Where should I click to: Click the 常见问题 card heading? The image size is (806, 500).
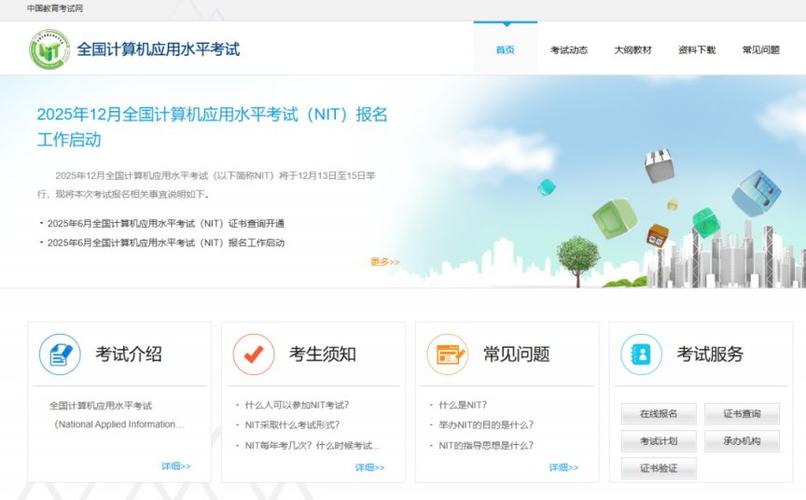(517, 354)
